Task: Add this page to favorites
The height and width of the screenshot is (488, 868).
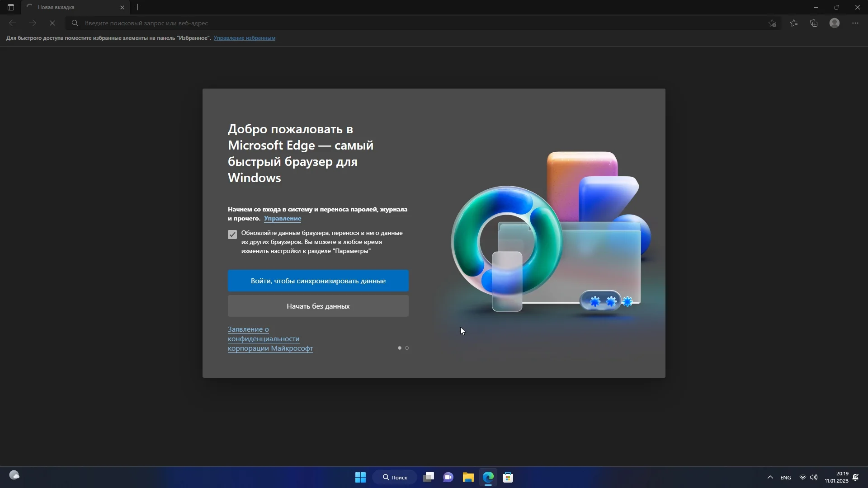Action: [772, 23]
